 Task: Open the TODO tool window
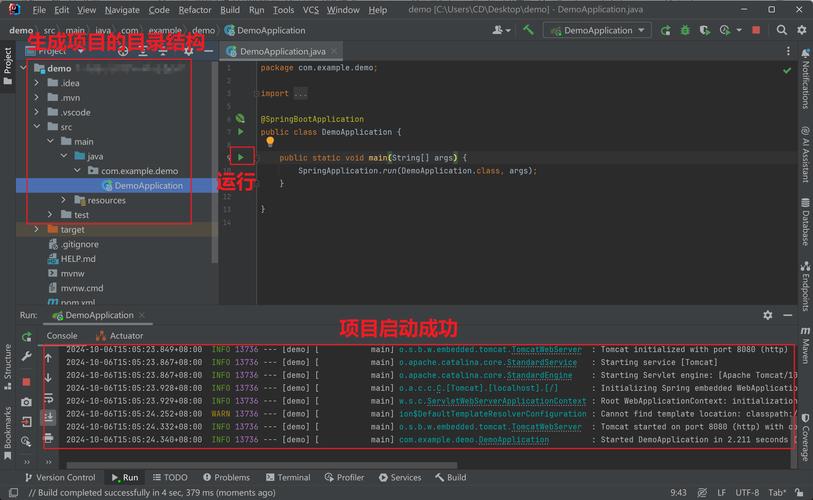170,477
